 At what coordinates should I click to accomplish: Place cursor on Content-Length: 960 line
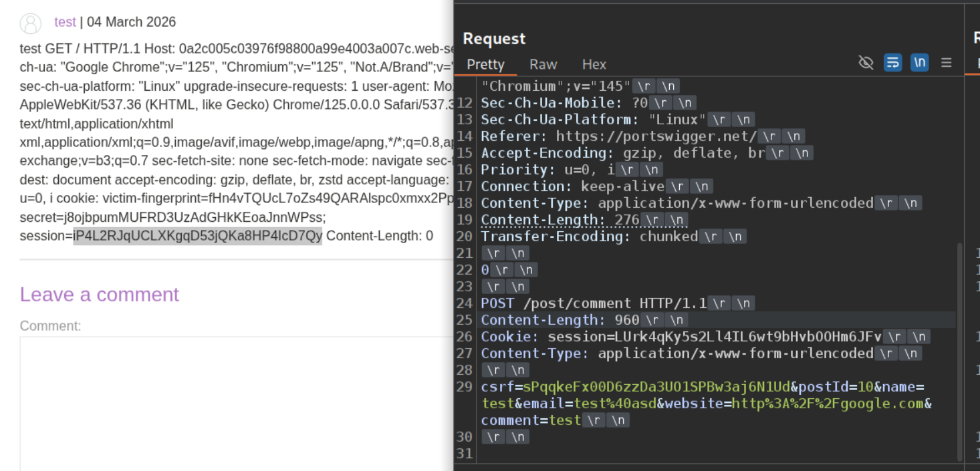[x=560, y=320]
